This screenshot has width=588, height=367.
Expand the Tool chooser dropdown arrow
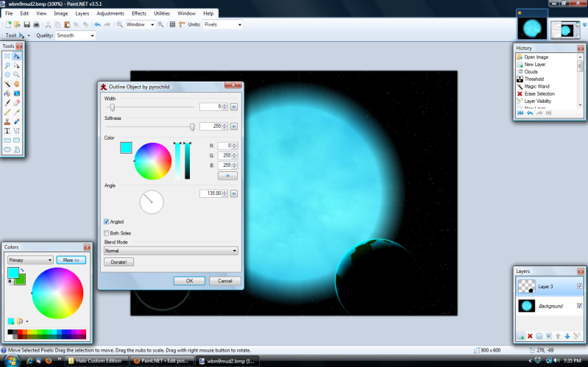pos(29,35)
